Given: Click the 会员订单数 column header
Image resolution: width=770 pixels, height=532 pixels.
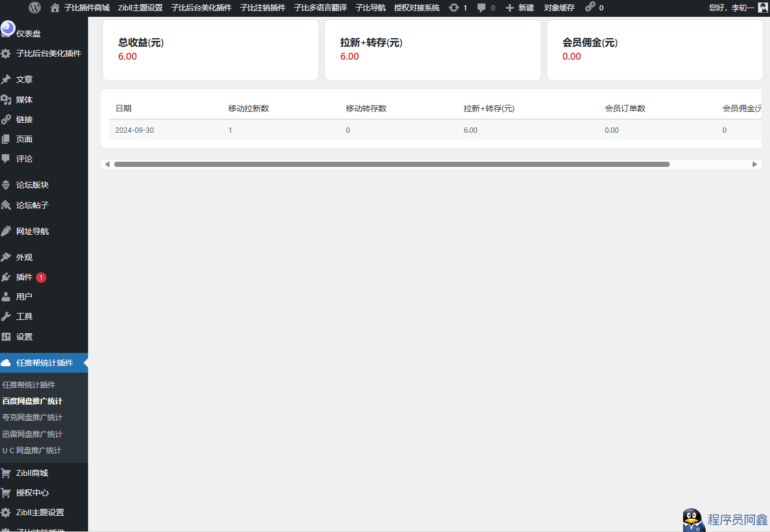Looking at the screenshot, I should pyautogui.click(x=625, y=108).
